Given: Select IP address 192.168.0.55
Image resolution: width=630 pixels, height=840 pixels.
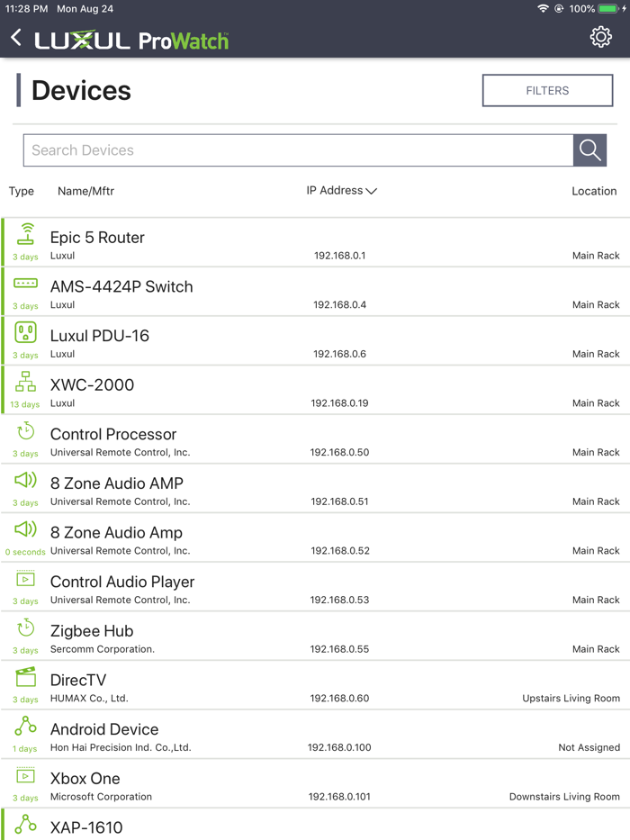Looking at the screenshot, I should (339, 649).
